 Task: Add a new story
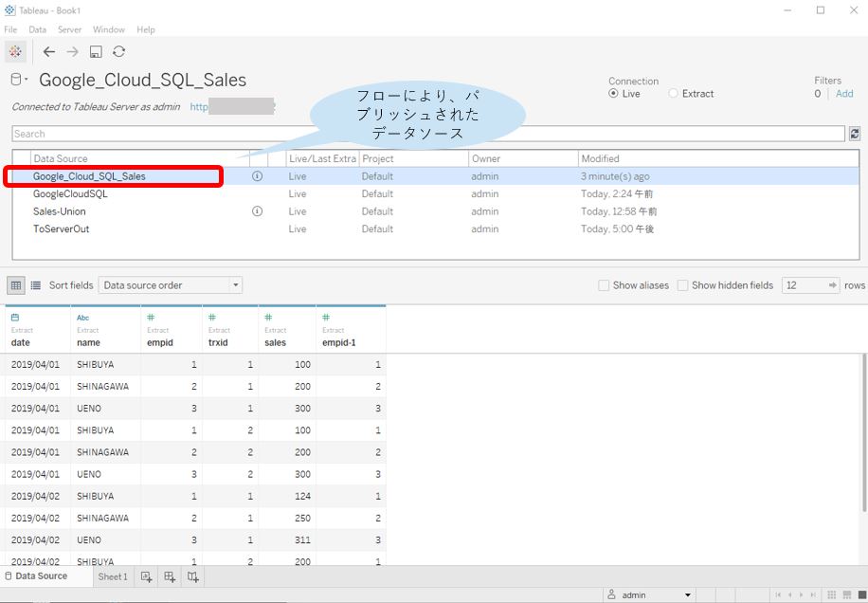(x=192, y=577)
